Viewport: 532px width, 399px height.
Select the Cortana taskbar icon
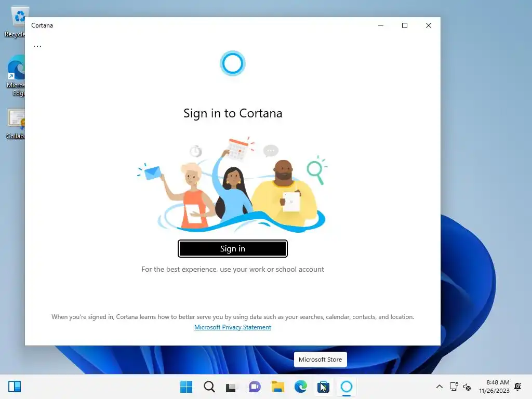pos(346,387)
